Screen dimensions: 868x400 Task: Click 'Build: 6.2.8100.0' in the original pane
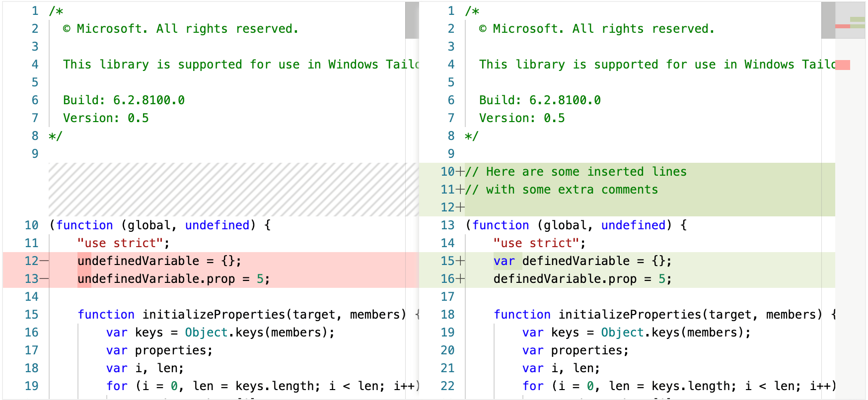tap(124, 100)
